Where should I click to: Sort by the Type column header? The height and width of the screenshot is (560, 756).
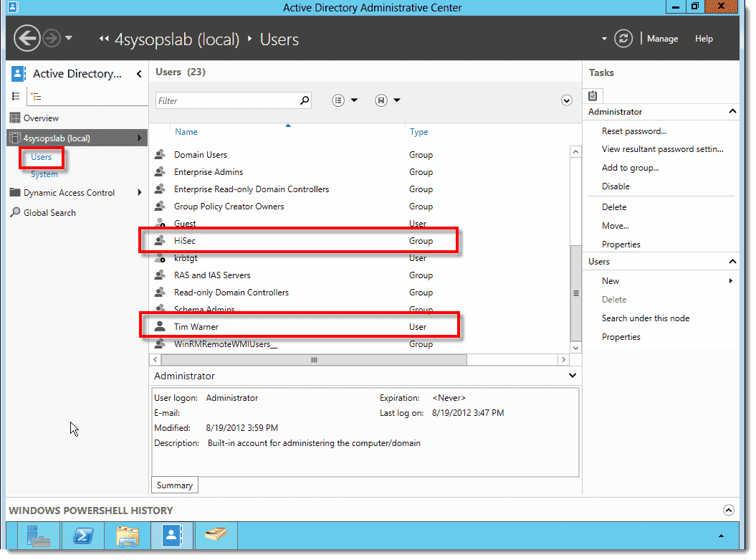pos(419,132)
